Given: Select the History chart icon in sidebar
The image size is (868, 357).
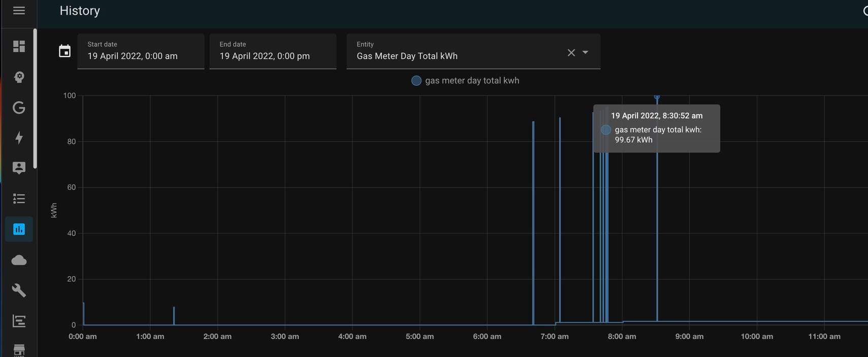Looking at the screenshot, I should [19, 229].
